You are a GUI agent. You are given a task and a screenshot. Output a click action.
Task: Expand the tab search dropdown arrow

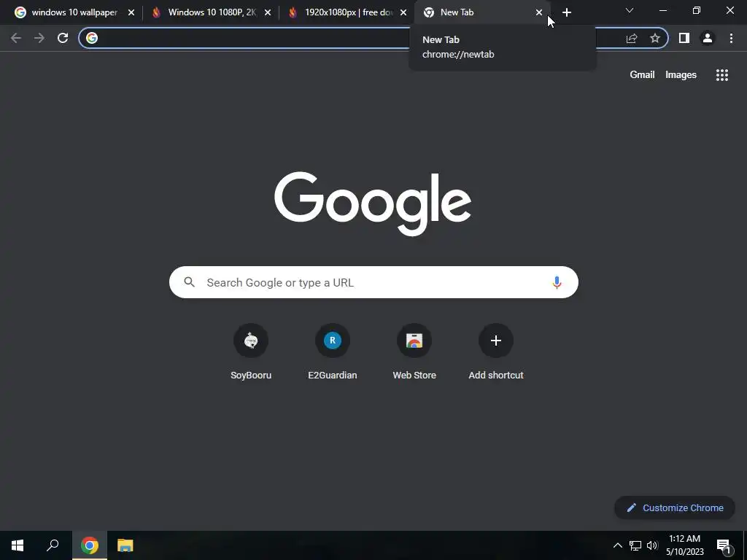[630, 10]
